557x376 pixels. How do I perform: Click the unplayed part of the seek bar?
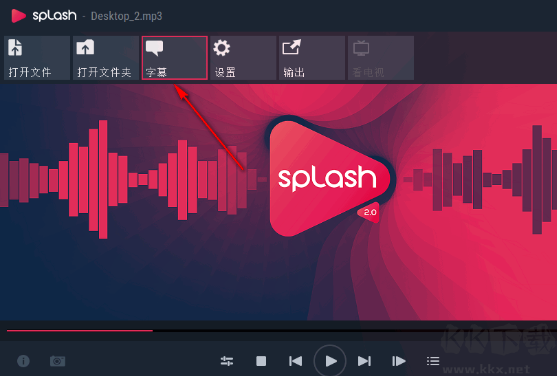click(x=353, y=331)
